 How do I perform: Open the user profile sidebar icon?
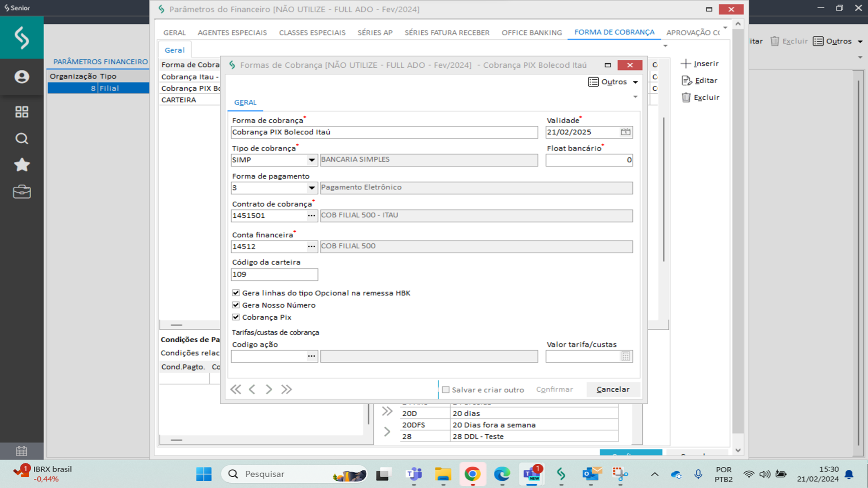pyautogui.click(x=22, y=77)
